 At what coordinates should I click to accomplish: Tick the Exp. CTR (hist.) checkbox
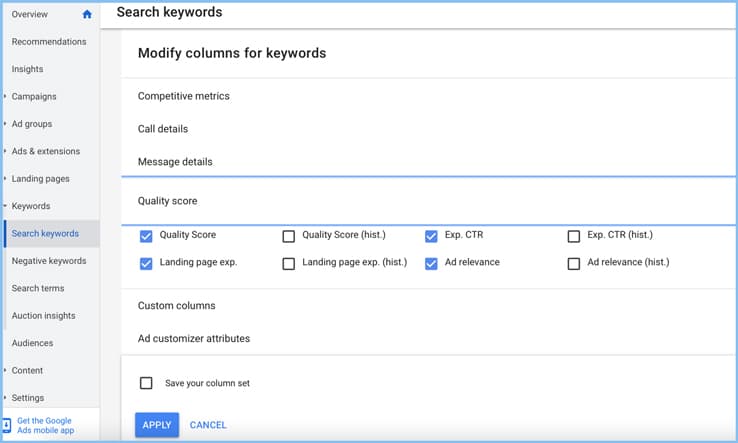point(574,237)
